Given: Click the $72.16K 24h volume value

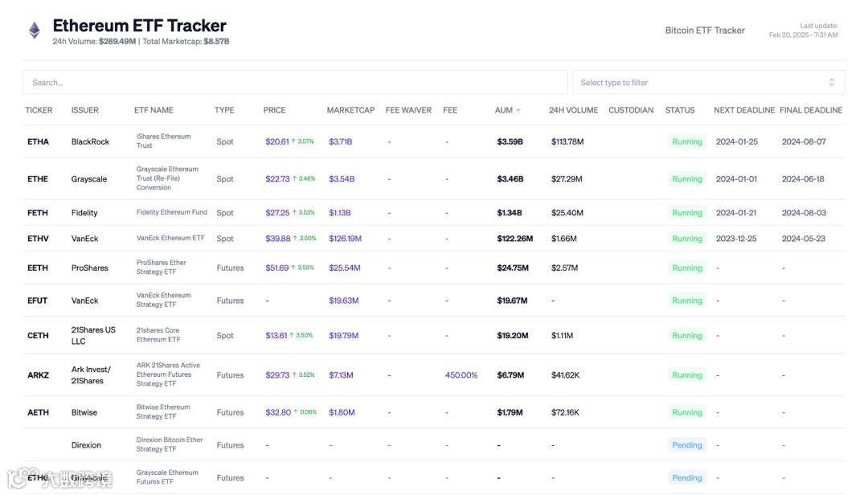Looking at the screenshot, I should click(x=565, y=412).
